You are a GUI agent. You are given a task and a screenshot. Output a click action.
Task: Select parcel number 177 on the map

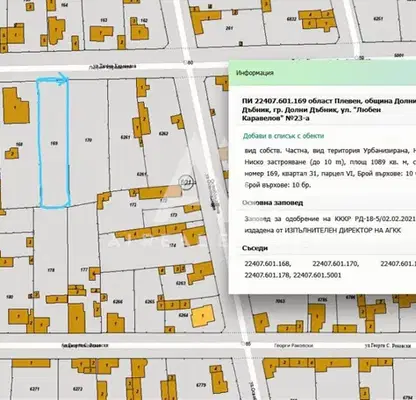pyautogui.click(x=84, y=269)
